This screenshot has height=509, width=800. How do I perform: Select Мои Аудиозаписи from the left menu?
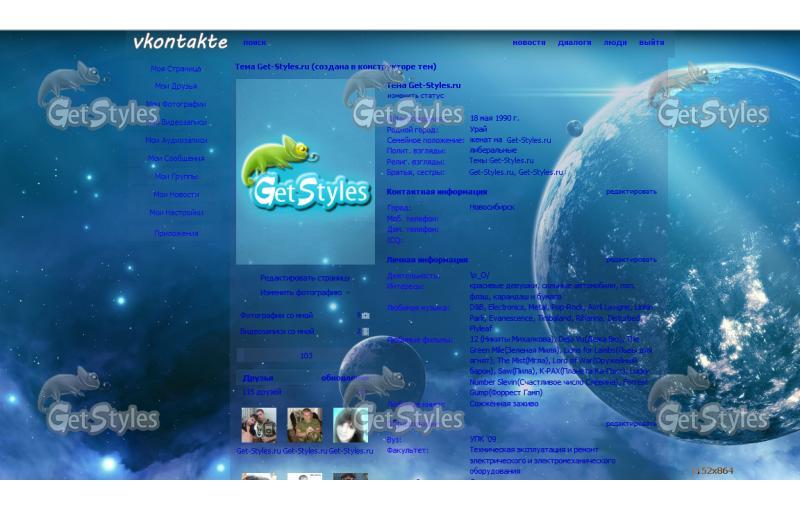click(x=176, y=140)
